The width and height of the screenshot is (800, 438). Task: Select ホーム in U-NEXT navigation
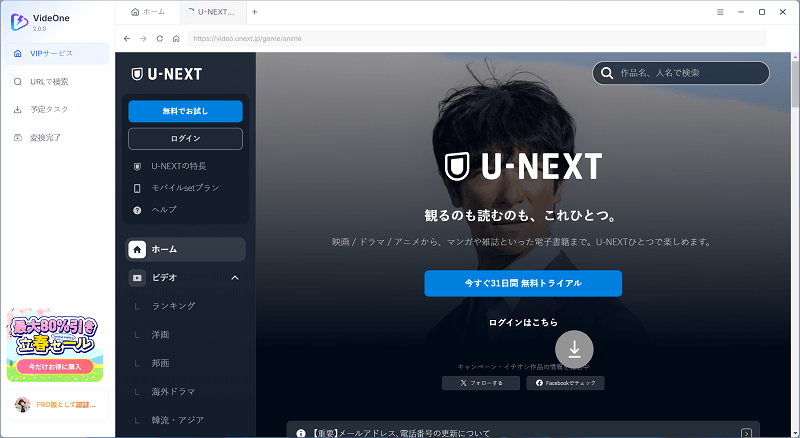coord(186,250)
